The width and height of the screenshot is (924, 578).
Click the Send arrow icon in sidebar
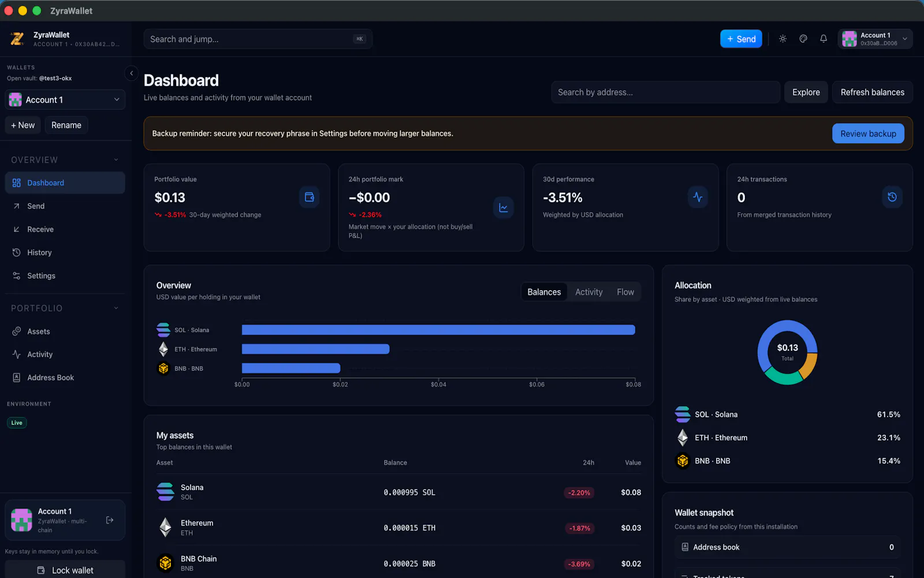pyautogui.click(x=16, y=206)
